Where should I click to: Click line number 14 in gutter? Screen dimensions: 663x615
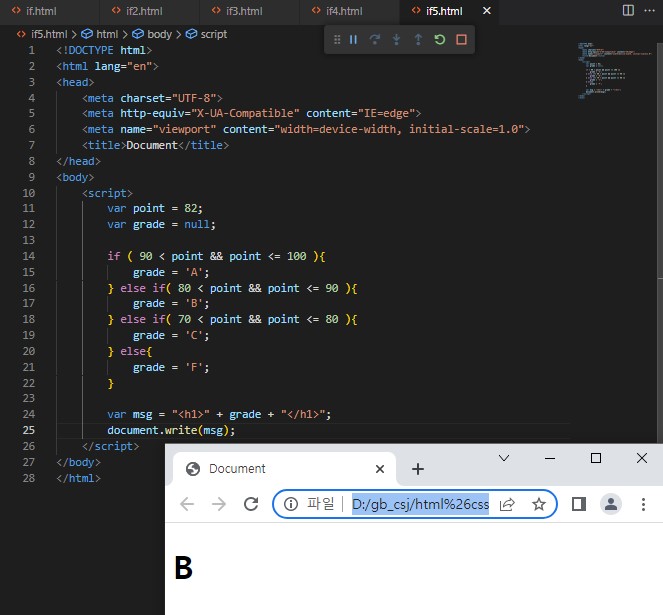pyautogui.click(x=28, y=256)
